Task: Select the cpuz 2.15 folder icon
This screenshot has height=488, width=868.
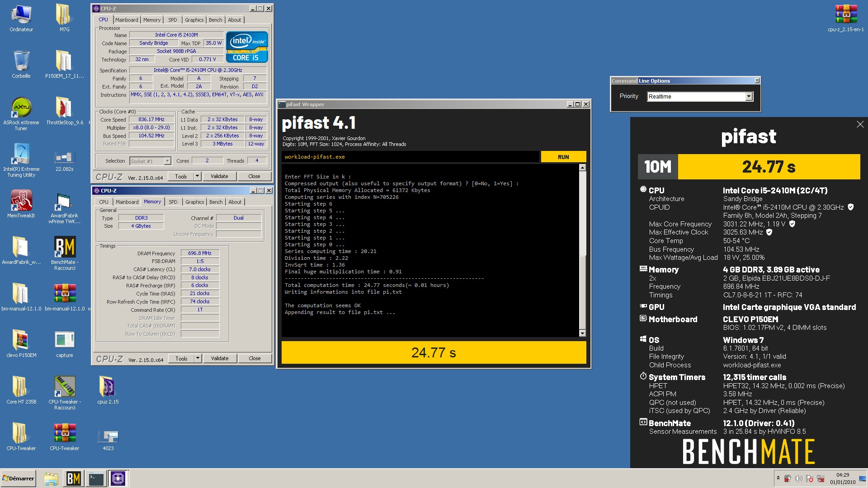Action: click(108, 390)
